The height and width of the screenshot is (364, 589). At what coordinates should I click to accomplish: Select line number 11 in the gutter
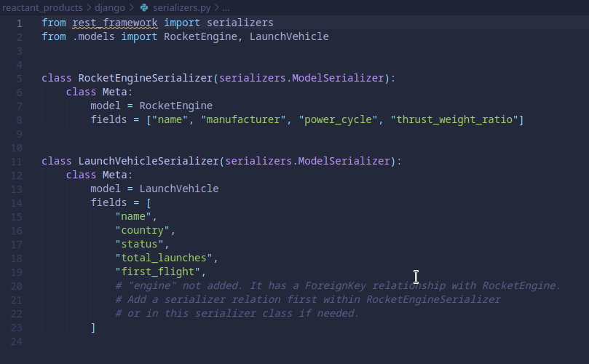tap(17, 161)
